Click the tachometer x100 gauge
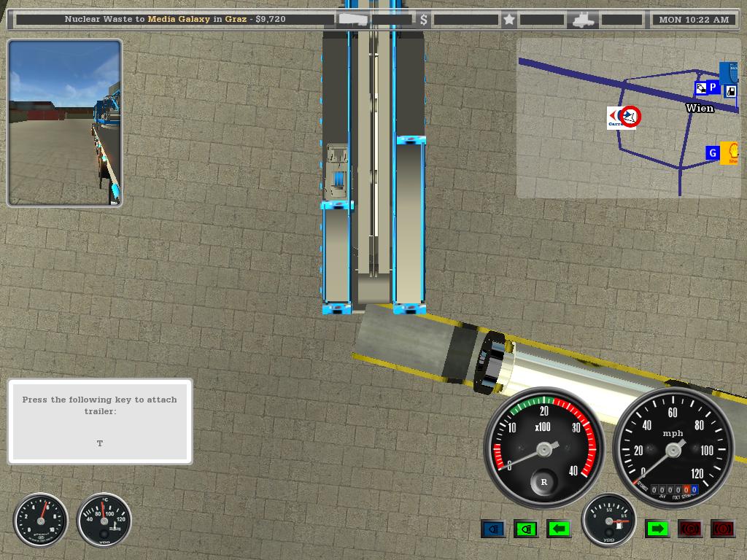Screen dimensions: 747x560 pos(544,448)
